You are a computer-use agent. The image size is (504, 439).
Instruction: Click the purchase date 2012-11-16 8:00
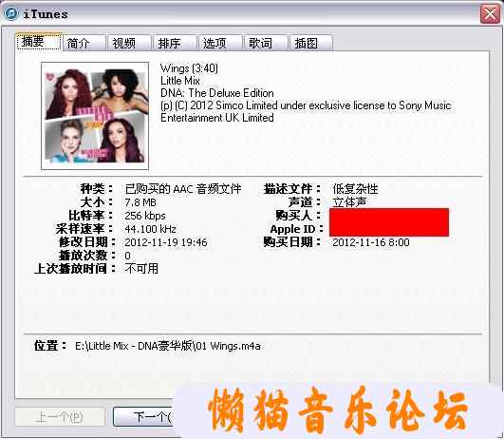371,242
